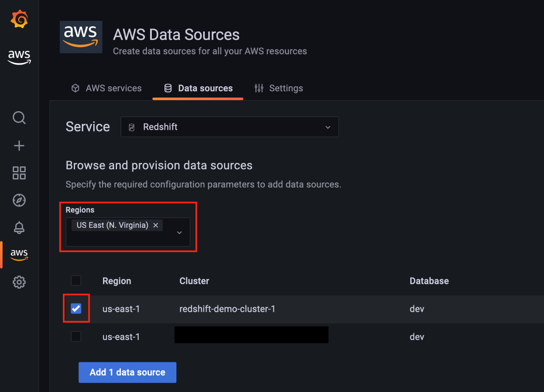
Task: Open Search using the magnifier icon
Action: [19, 118]
